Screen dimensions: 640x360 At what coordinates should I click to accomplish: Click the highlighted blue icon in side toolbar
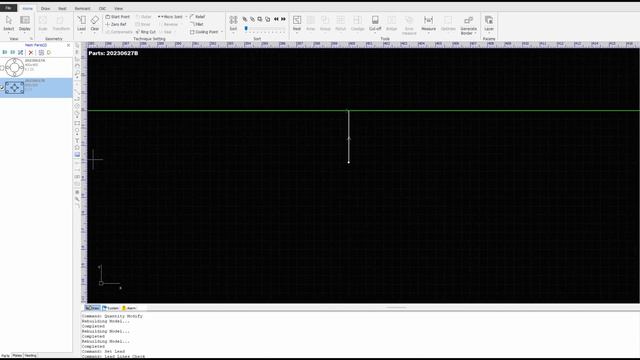77,155
